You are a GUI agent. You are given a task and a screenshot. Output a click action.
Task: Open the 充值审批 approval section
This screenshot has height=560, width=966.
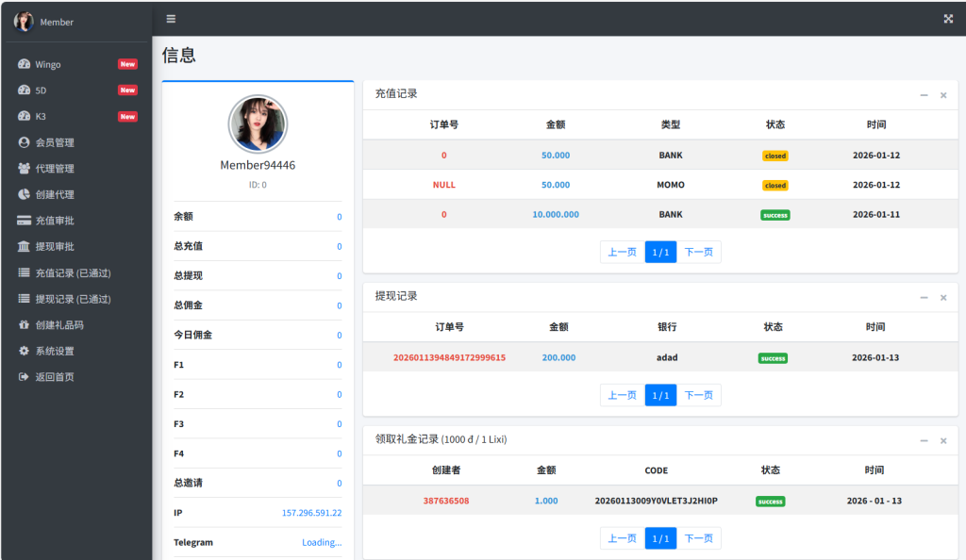[59, 220]
